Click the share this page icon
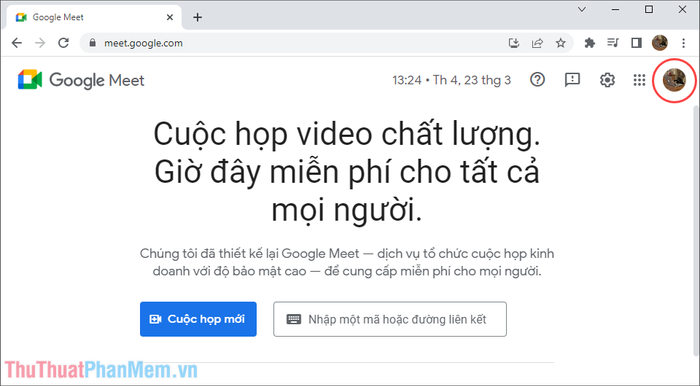The height and width of the screenshot is (386, 700). 537,43
